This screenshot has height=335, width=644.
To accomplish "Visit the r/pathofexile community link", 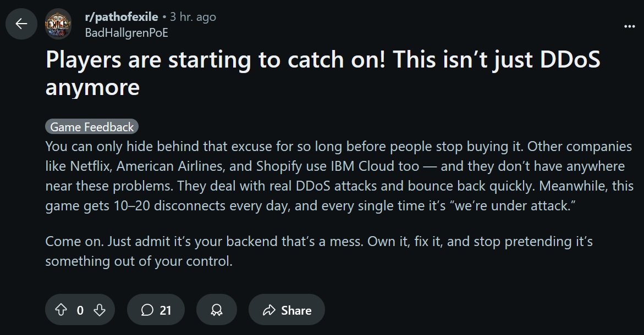I will (121, 17).
